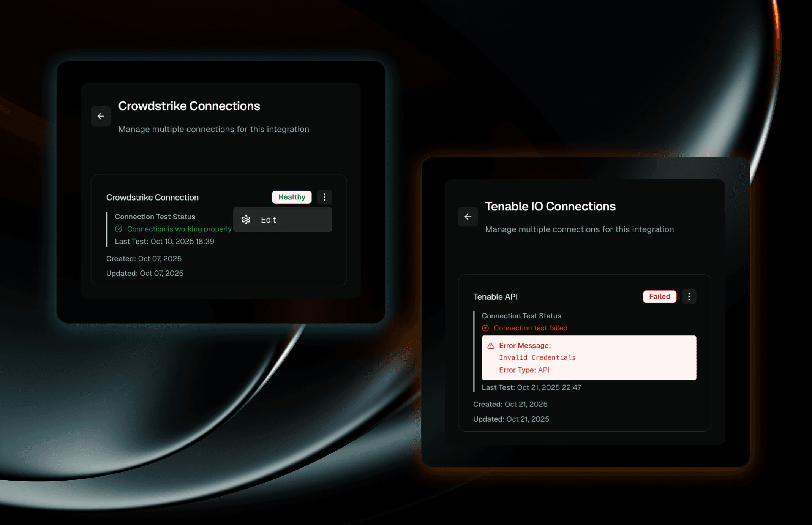Click Last Test Oct 21 timestamp
This screenshot has height=525, width=812.
[531, 387]
